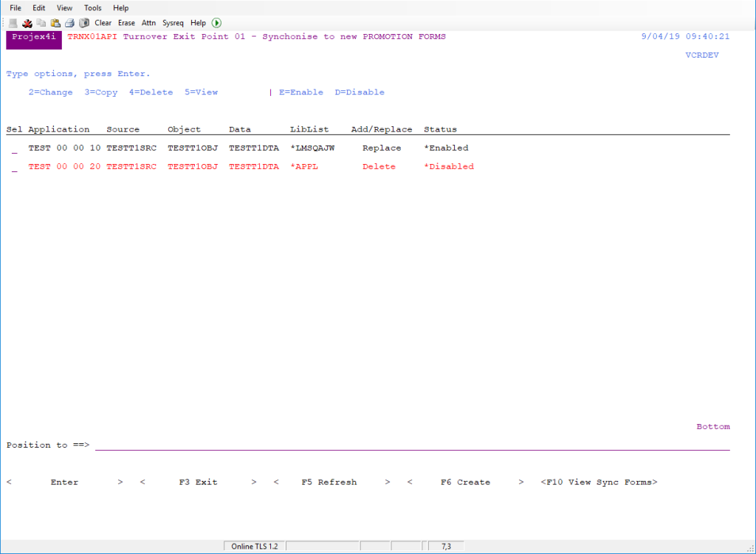Click the green play macro icon

pos(216,23)
